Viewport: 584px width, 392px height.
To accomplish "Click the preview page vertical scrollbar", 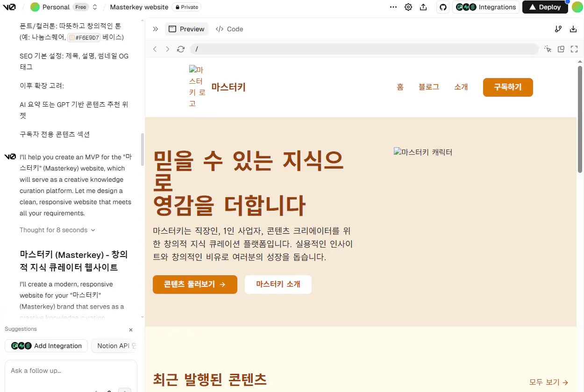I will (x=580, y=119).
